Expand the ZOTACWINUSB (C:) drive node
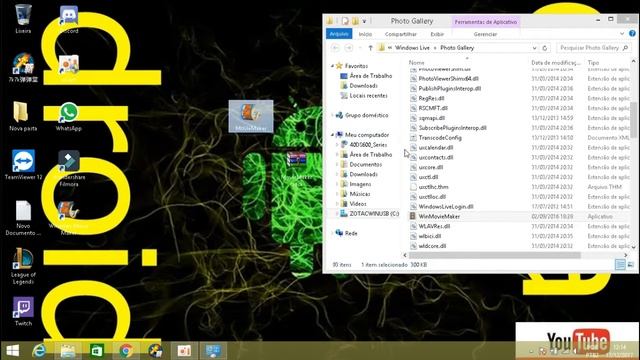The width and height of the screenshot is (640, 360). pyautogui.click(x=337, y=213)
